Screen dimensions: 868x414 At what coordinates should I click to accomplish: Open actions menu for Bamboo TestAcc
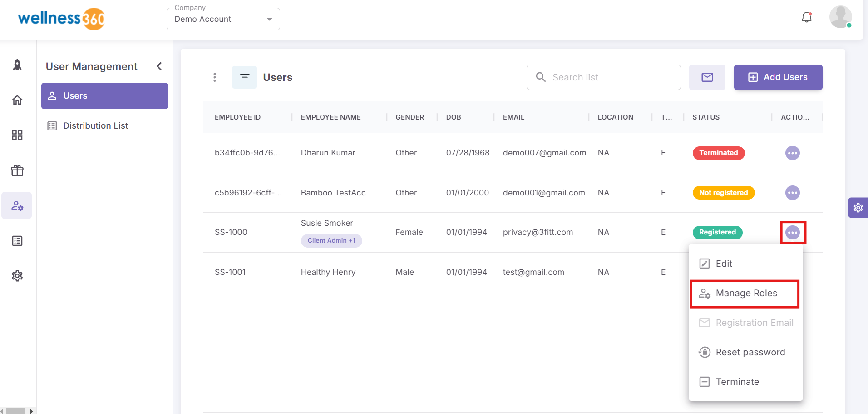pyautogui.click(x=793, y=193)
